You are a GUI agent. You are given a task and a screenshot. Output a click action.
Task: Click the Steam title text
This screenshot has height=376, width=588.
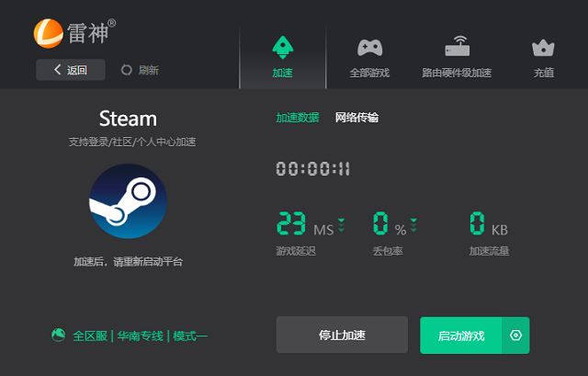click(x=129, y=119)
